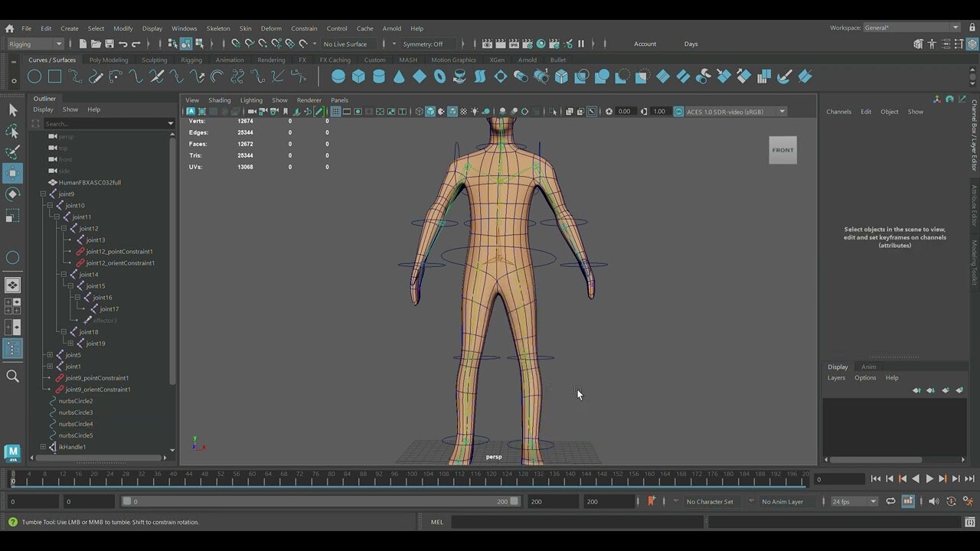This screenshot has width=980, height=551.
Task: Select the Pencil Curve tool on the shelf
Action: [x=96, y=77]
